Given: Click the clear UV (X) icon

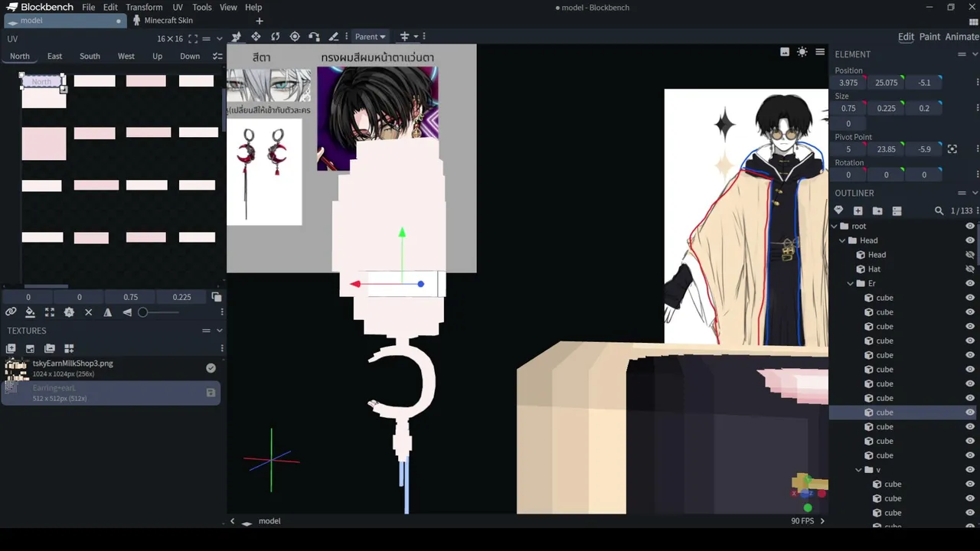Looking at the screenshot, I should pyautogui.click(x=88, y=312).
